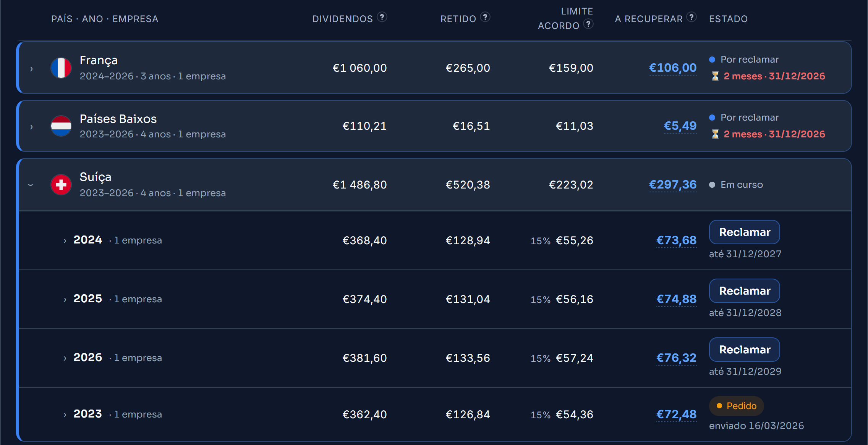Image resolution: width=868 pixels, height=445 pixels.
Task: Reclamar the 2024 Swiss withholding
Action: pos(744,232)
